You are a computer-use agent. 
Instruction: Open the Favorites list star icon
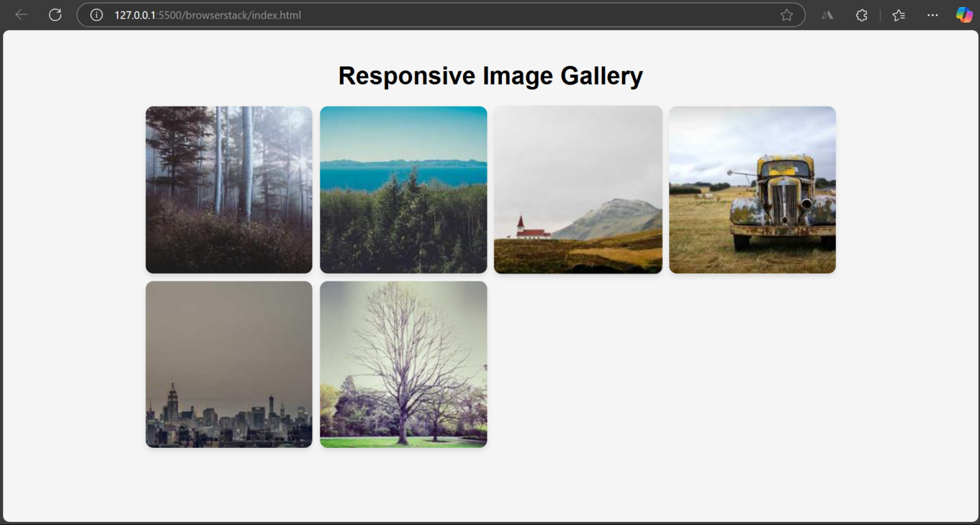coord(898,14)
